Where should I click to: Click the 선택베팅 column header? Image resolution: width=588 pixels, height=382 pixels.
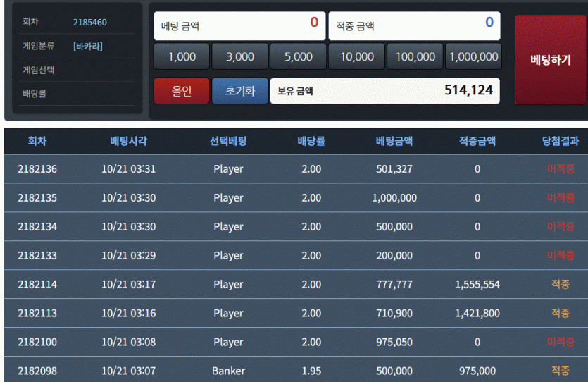[228, 141]
